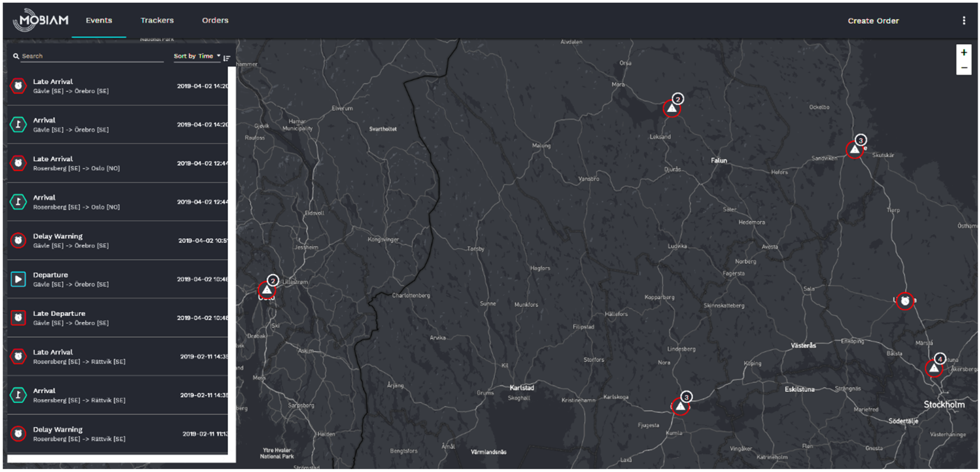The width and height of the screenshot is (980, 472).
Task: Click the Oslo cluster marker with badge 2
Action: click(x=267, y=290)
